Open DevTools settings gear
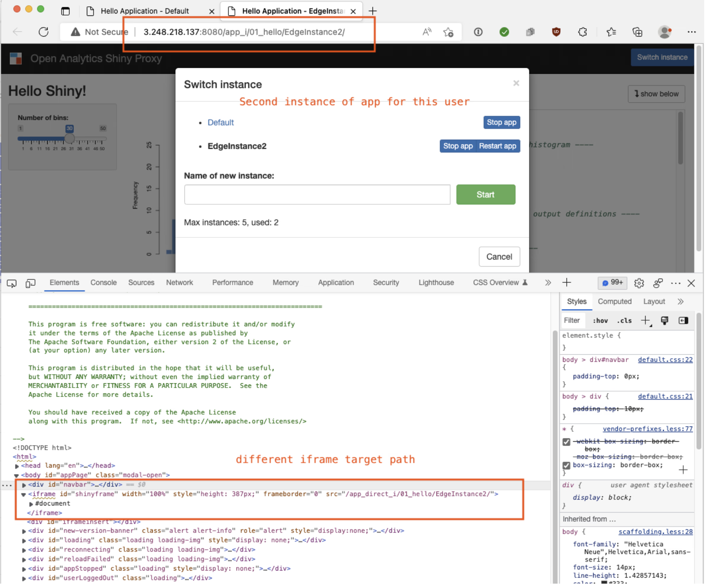 pyautogui.click(x=640, y=283)
